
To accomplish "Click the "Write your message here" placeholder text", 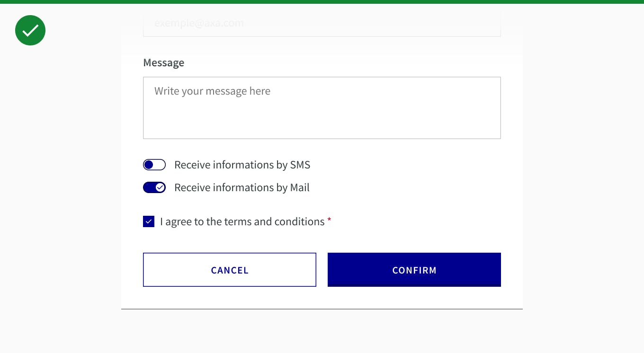I will pyautogui.click(x=212, y=91).
